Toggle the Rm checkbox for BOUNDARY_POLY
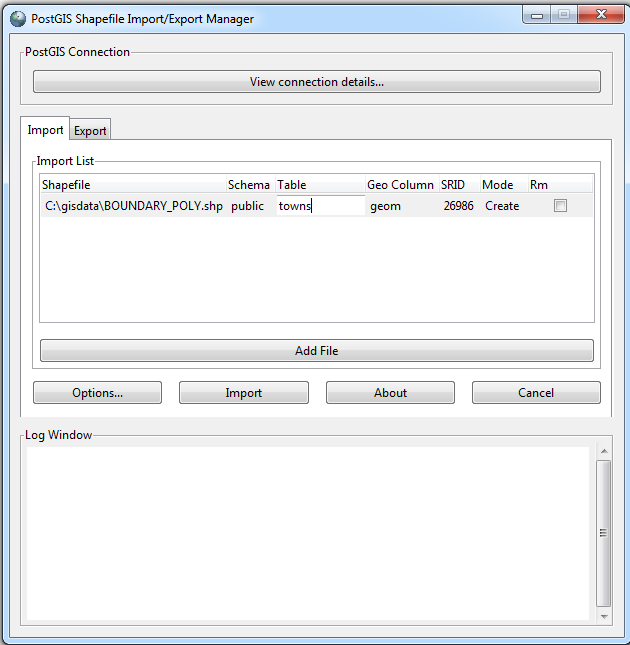630x645 pixels. pyautogui.click(x=560, y=206)
